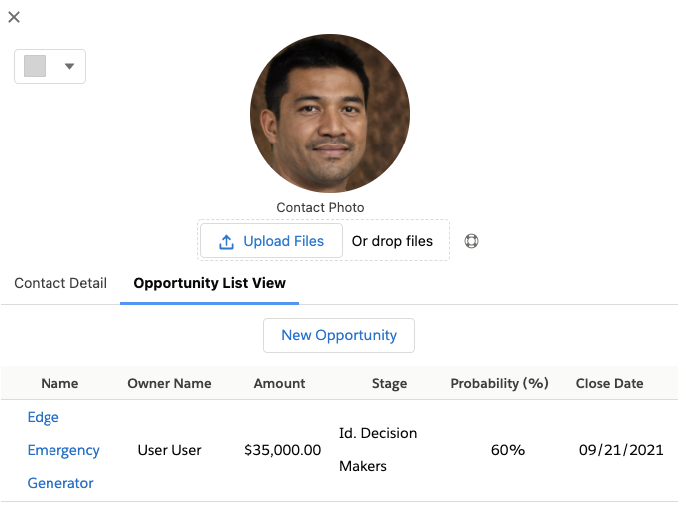Viewport: 686px width, 526px height.
Task: Click the New Opportunity button
Action: [x=339, y=335]
